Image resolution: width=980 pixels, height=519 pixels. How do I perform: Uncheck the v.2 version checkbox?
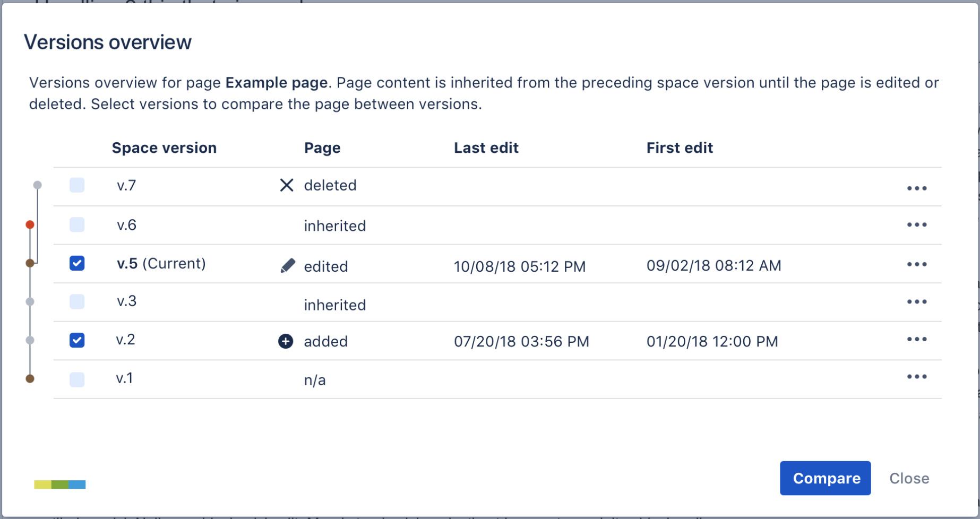(x=77, y=340)
